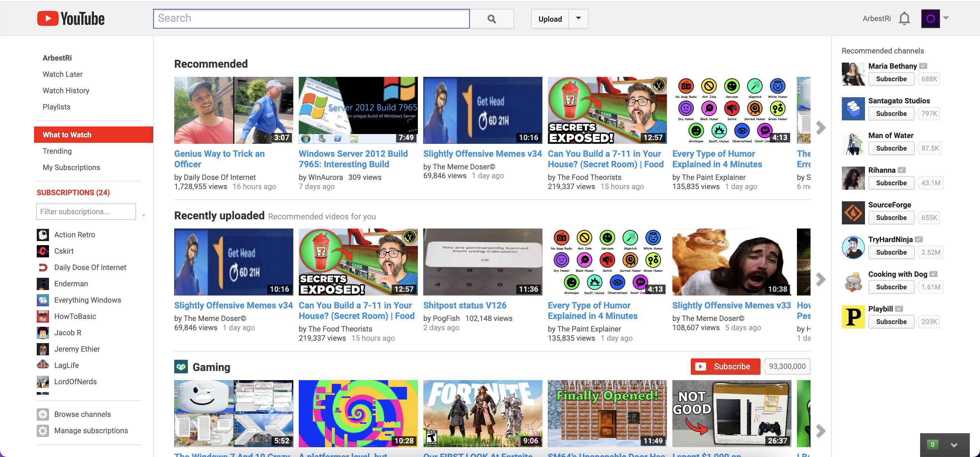Click the Browse channels plus icon
This screenshot has width=980, height=457.
(43, 414)
